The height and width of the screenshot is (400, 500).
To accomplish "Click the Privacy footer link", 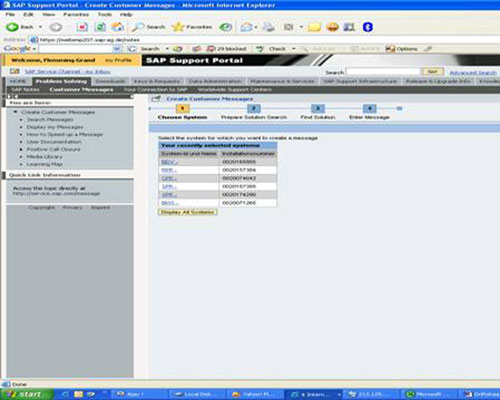I will click(x=73, y=207).
